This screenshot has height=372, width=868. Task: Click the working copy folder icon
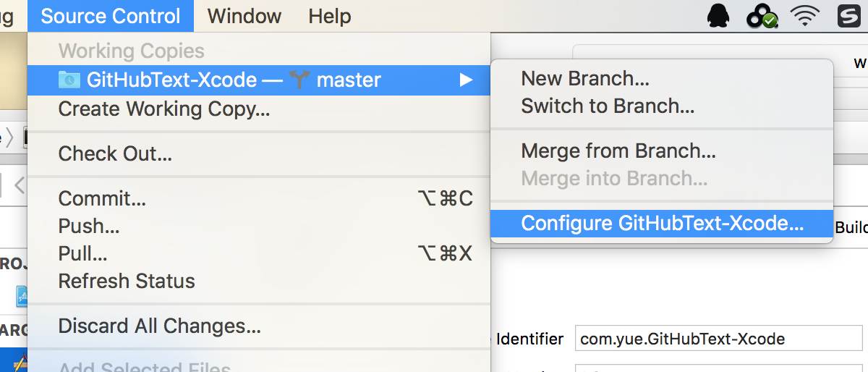(69, 80)
